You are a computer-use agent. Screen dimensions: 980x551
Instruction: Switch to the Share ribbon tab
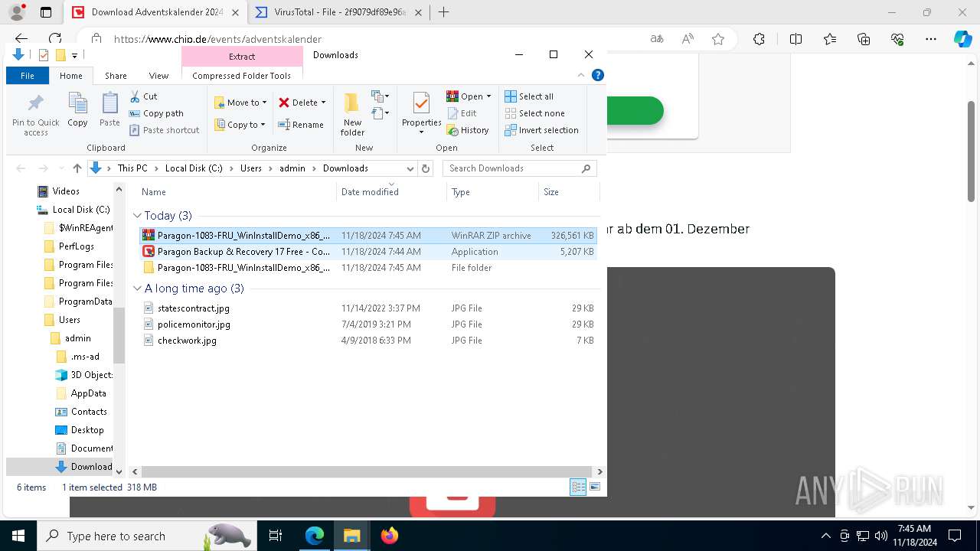[x=116, y=76]
